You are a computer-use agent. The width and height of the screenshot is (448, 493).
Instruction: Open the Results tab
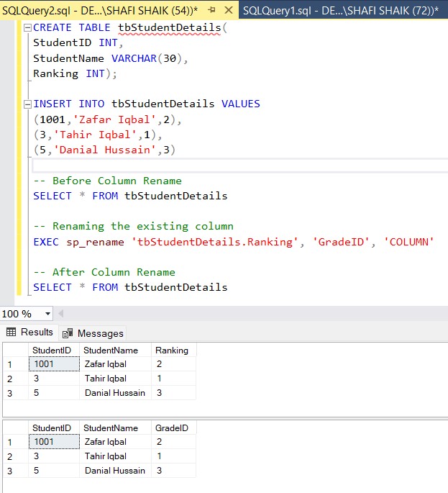point(29,332)
